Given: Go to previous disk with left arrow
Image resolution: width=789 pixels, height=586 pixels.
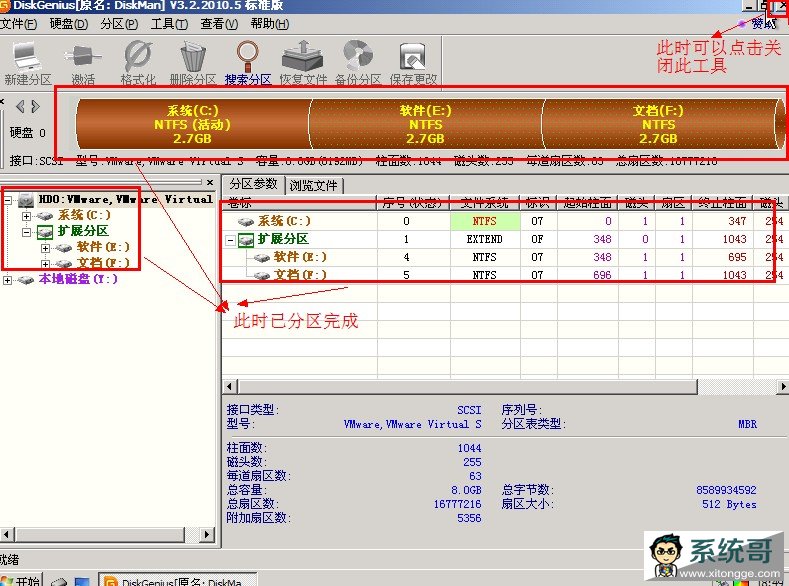Looking at the screenshot, I should coord(20,107).
